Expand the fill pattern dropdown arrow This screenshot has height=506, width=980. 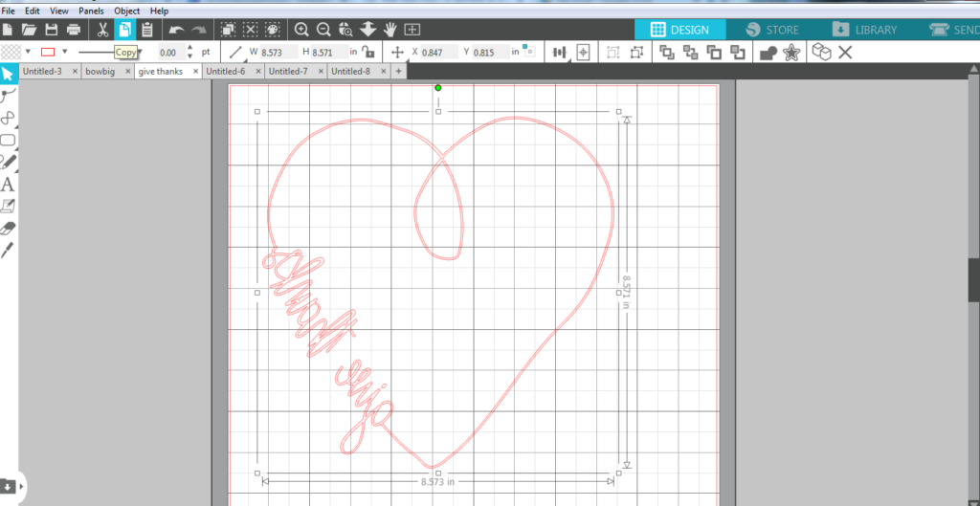[x=28, y=52]
